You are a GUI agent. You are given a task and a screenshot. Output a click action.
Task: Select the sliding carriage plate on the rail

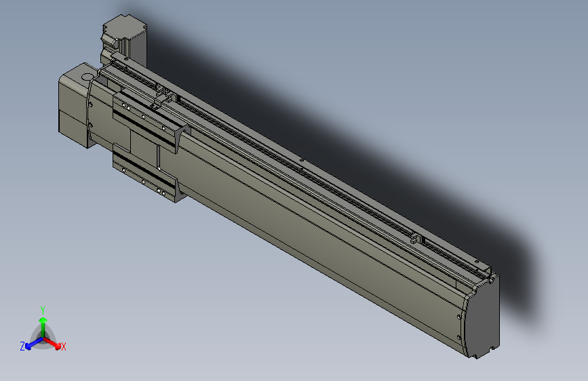point(147,146)
